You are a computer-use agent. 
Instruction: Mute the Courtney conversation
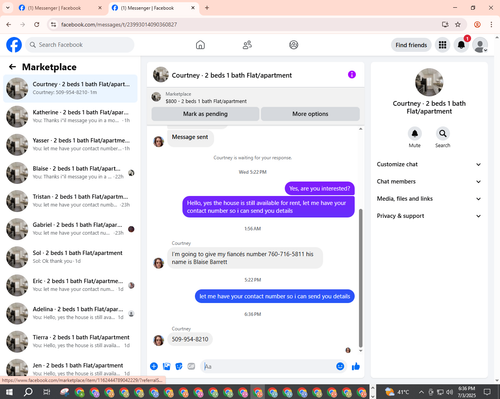click(x=414, y=134)
